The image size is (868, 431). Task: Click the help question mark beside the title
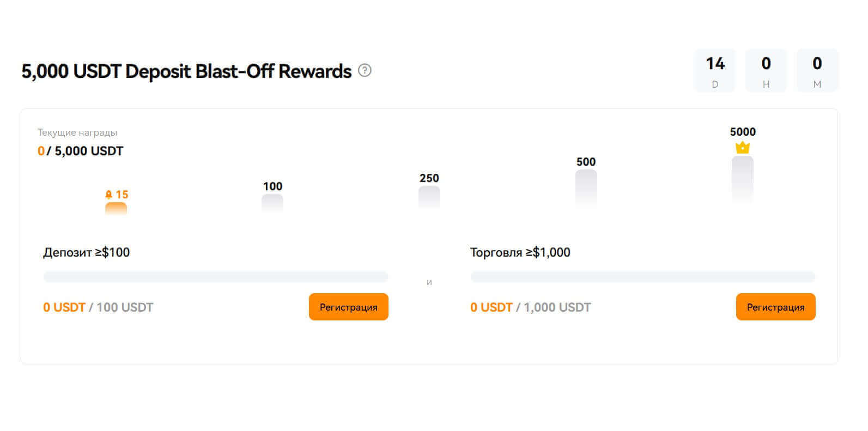(x=365, y=70)
